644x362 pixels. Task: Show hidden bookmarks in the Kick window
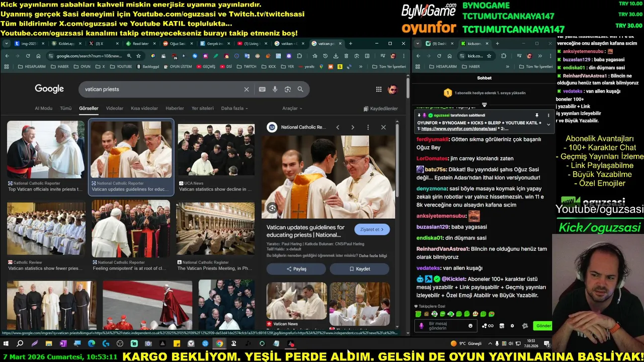coord(507,66)
